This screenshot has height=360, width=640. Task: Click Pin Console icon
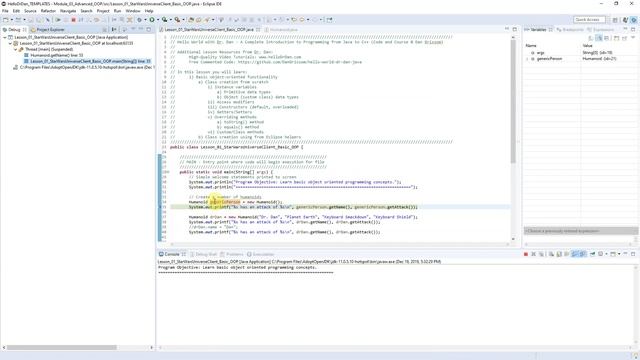pyautogui.click(x=592, y=254)
